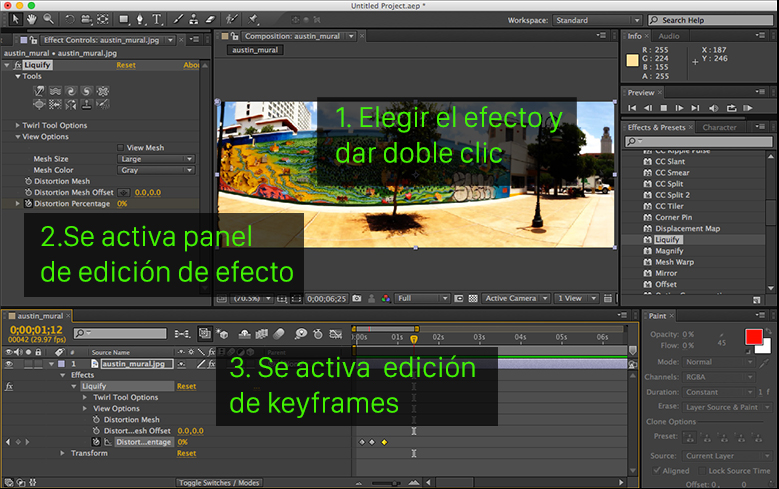The width and height of the screenshot is (779, 489).
Task: Select the Rotation tool
Action: click(x=70, y=19)
